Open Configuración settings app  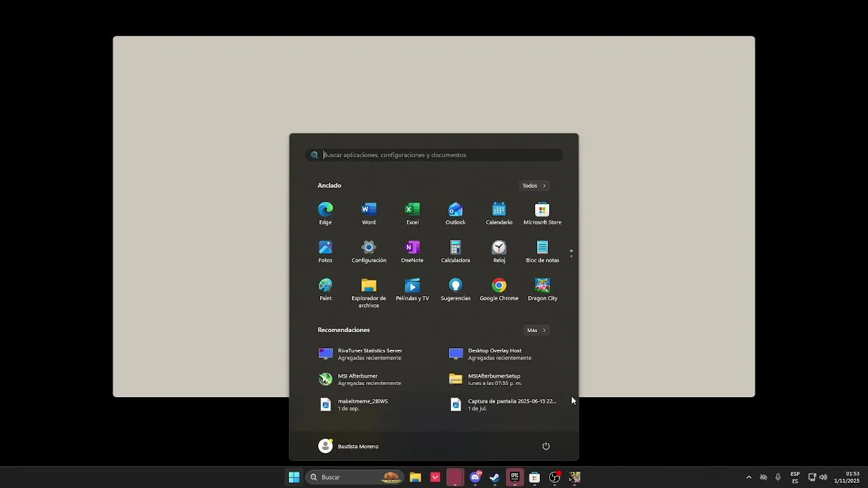369,251
